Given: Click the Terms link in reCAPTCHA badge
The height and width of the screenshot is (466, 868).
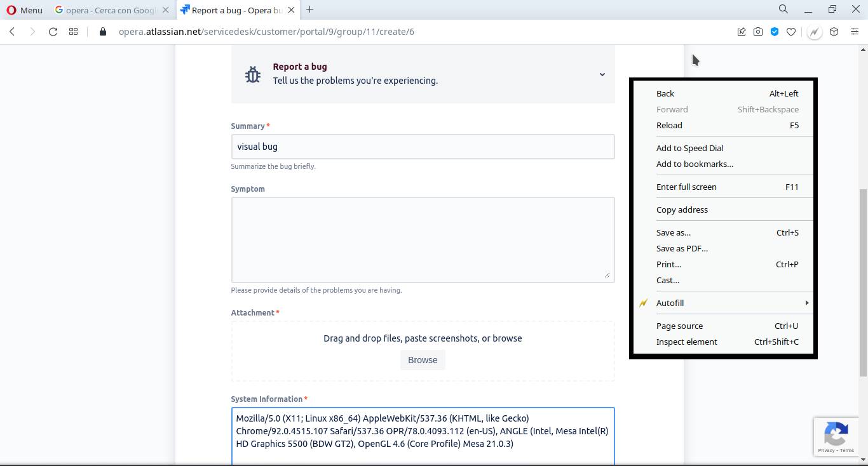Looking at the screenshot, I should (x=847, y=450).
